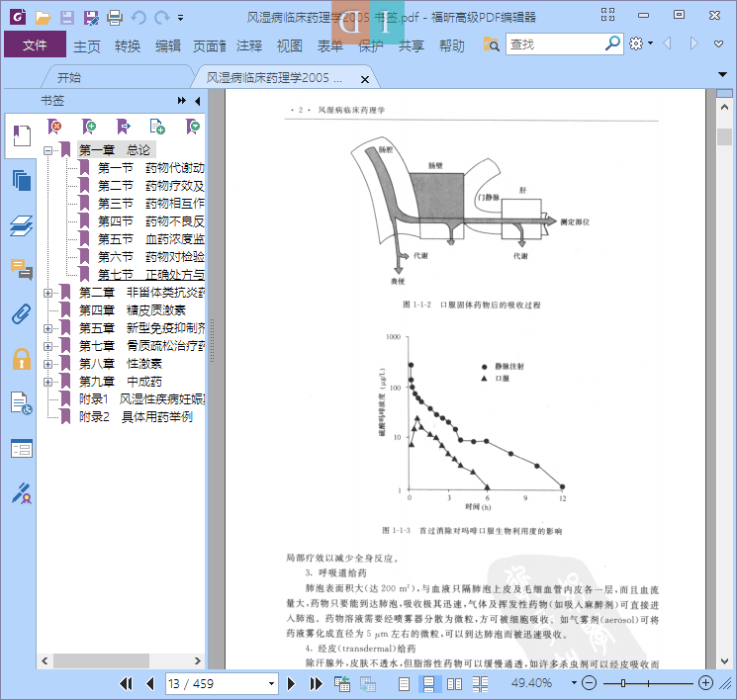Open the 帮助 ribbon tab
The height and width of the screenshot is (700, 737).
click(x=452, y=46)
